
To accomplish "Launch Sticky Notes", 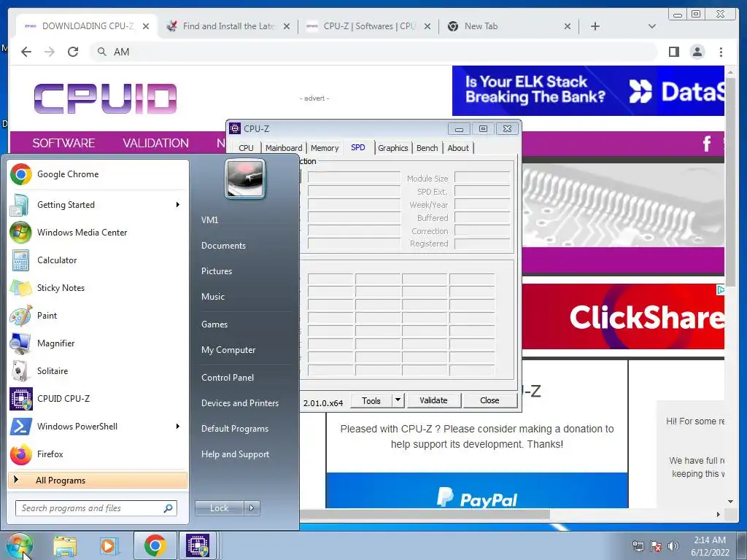I will 98,287.
